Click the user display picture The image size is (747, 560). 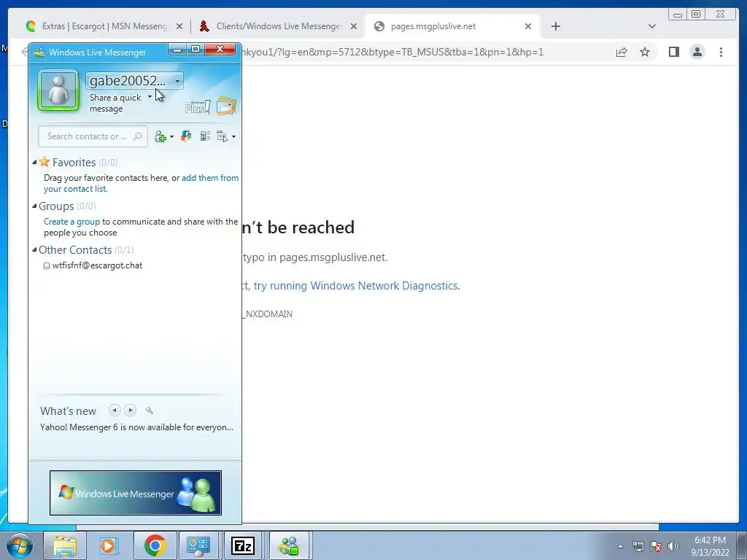click(58, 90)
